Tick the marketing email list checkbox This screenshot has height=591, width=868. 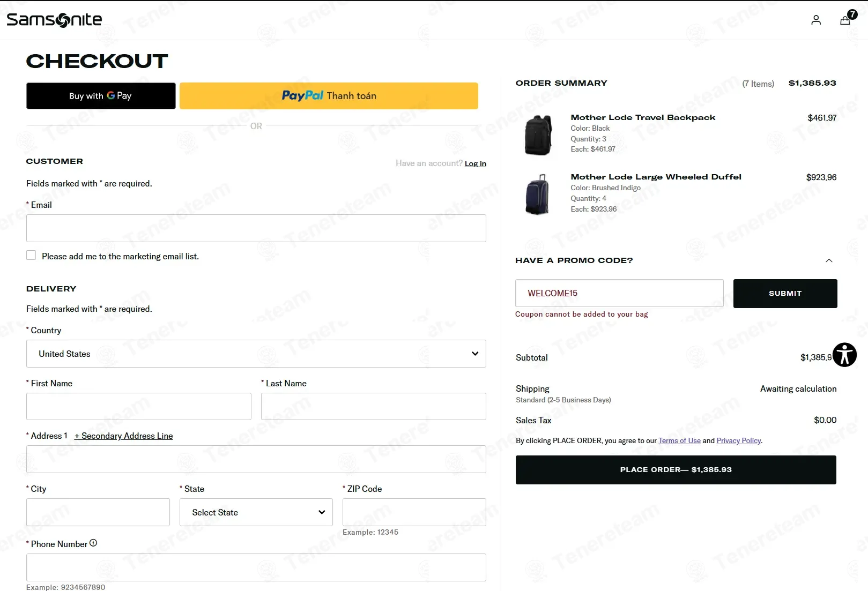tap(31, 256)
